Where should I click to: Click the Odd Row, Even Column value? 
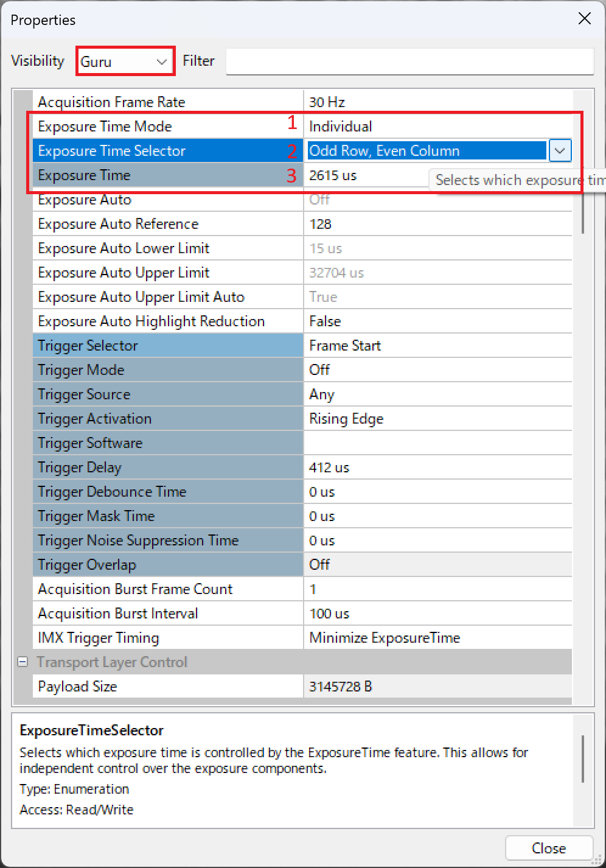coord(427,150)
